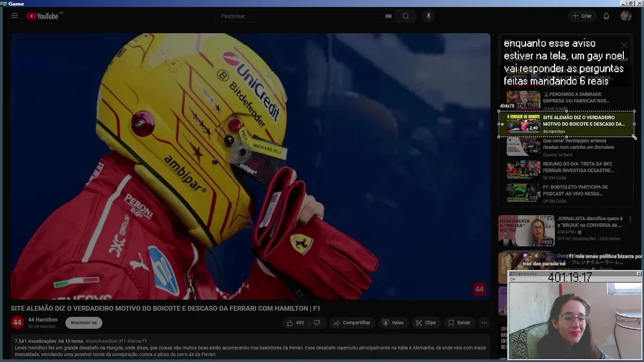Open F1: BORTOLETO PARTICIPA DE PODCAST video
This screenshot has height=362, width=644.
(x=566, y=193)
